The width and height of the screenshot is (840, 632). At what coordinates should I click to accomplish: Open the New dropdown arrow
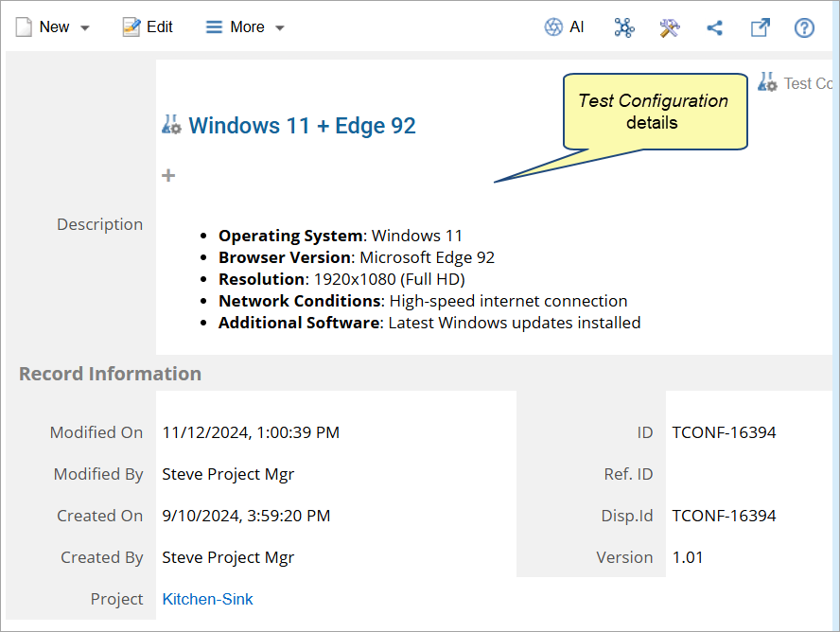coord(84,27)
